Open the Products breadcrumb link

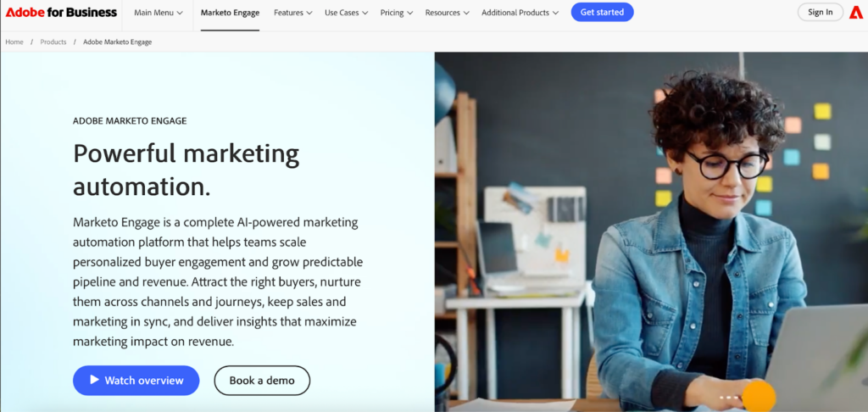[x=53, y=42]
